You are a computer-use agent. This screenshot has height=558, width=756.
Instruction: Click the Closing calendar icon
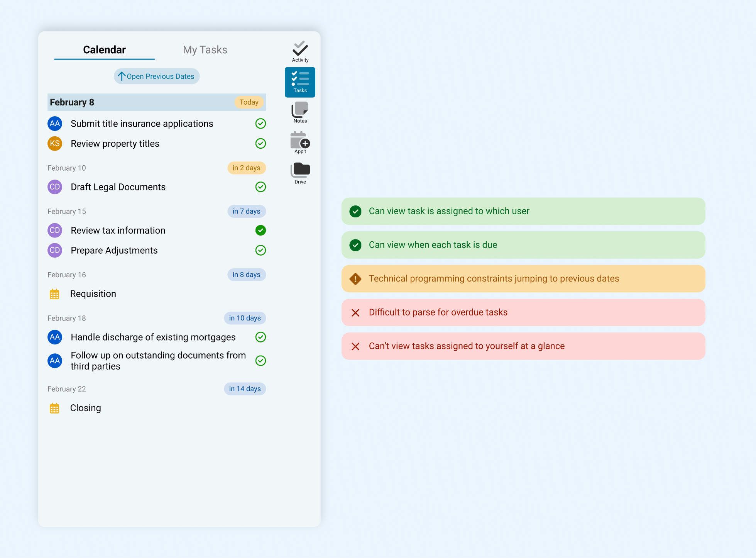pos(54,408)
